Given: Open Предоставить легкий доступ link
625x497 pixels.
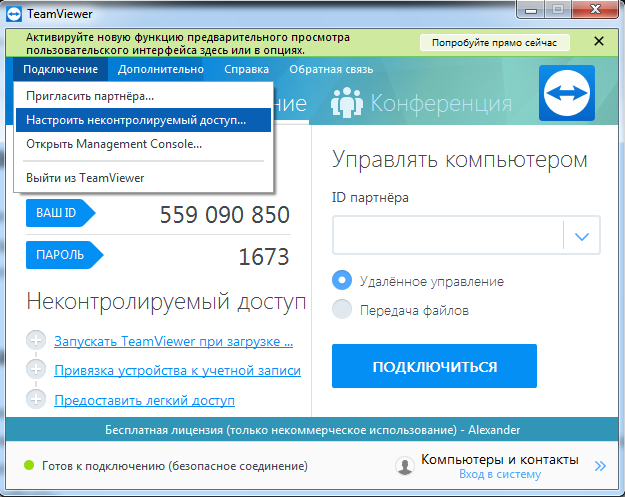Looking at the screenshot, I should click(x=144, y=400).
